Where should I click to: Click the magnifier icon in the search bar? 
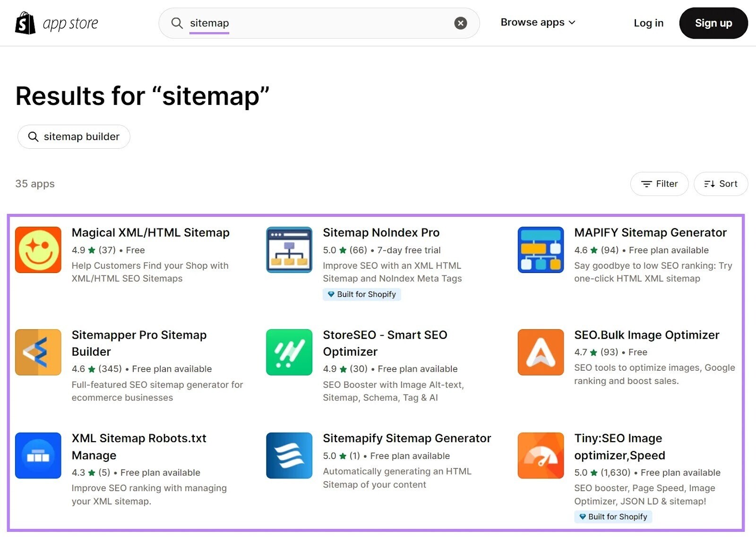[x=177, y=23]
